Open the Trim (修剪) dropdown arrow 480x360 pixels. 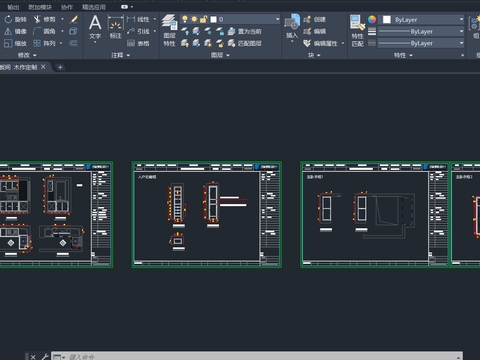[62, 19]
